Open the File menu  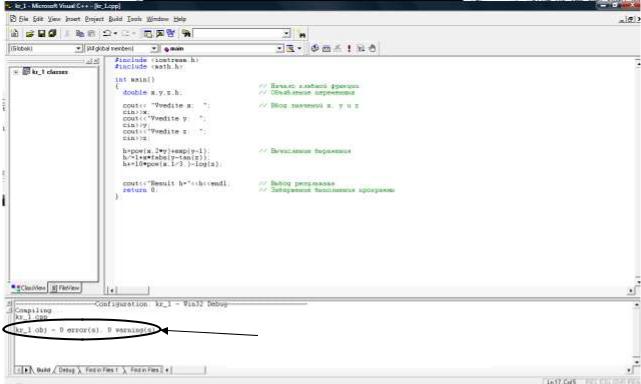(x=24, y=19)
